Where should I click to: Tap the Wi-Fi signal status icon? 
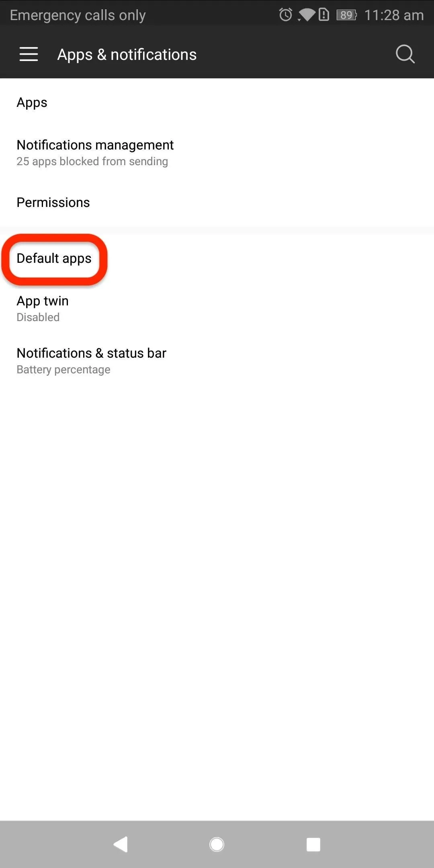(306, 15)
